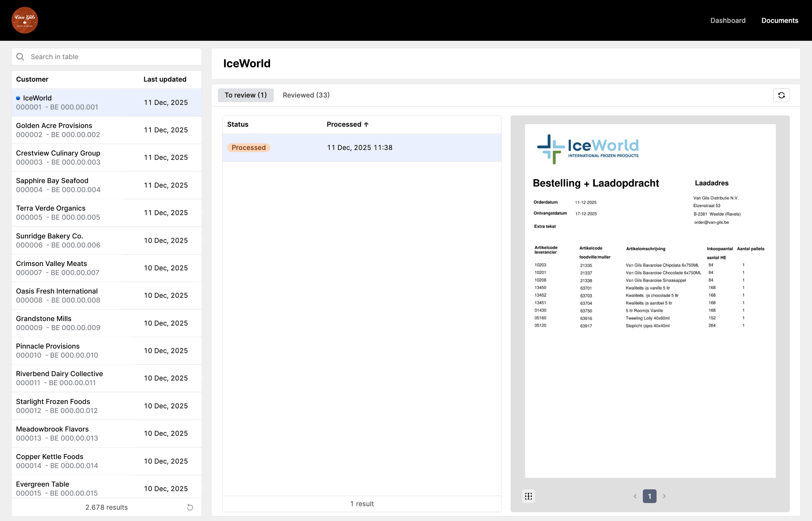
Task: Reload the customer table with the footer icon
Action: pos(190,507)
